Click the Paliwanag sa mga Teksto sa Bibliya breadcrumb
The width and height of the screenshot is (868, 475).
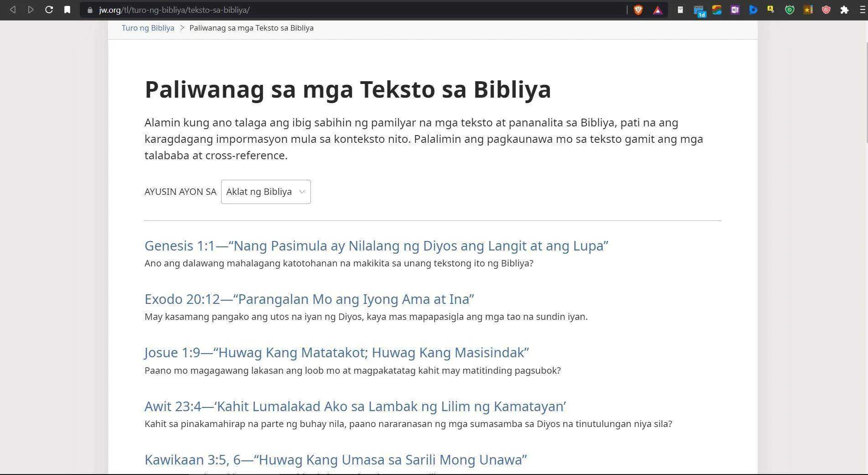(251, 28)
